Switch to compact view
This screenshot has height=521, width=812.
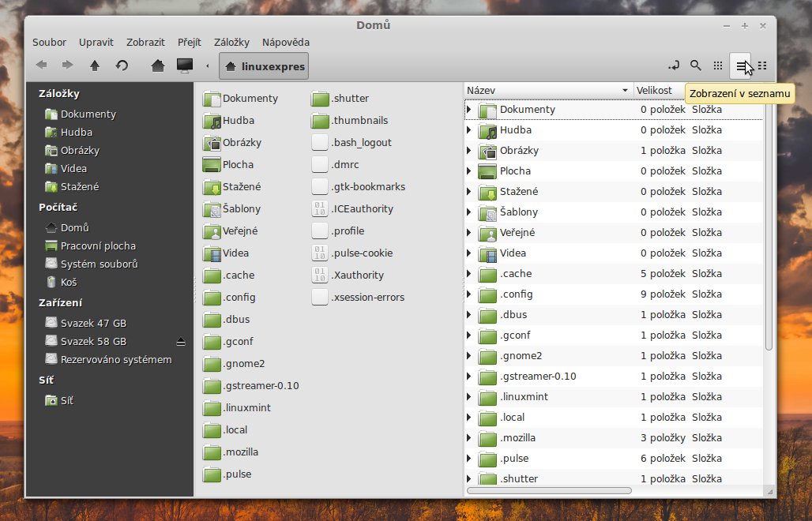(762, 66)
